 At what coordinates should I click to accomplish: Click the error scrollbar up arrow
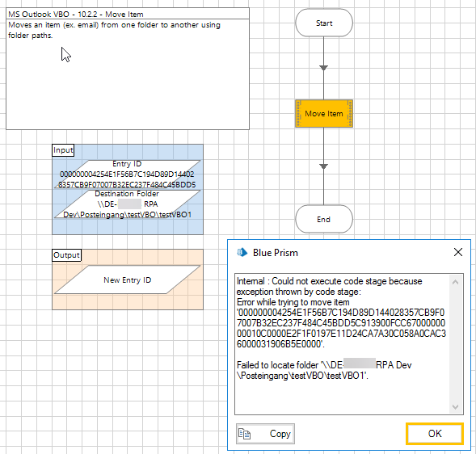[x=455, y=282]
